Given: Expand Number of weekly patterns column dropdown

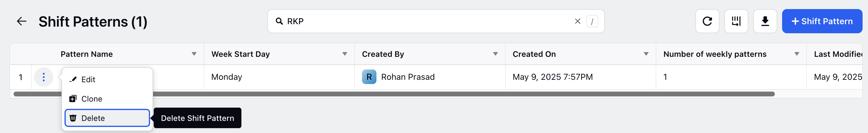Looking at the screenshot, I should (797, 54).
